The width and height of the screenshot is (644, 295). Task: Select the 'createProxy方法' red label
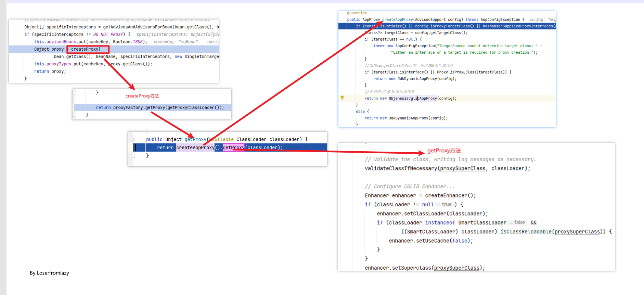pyautogui.click(x=142, y=96)
